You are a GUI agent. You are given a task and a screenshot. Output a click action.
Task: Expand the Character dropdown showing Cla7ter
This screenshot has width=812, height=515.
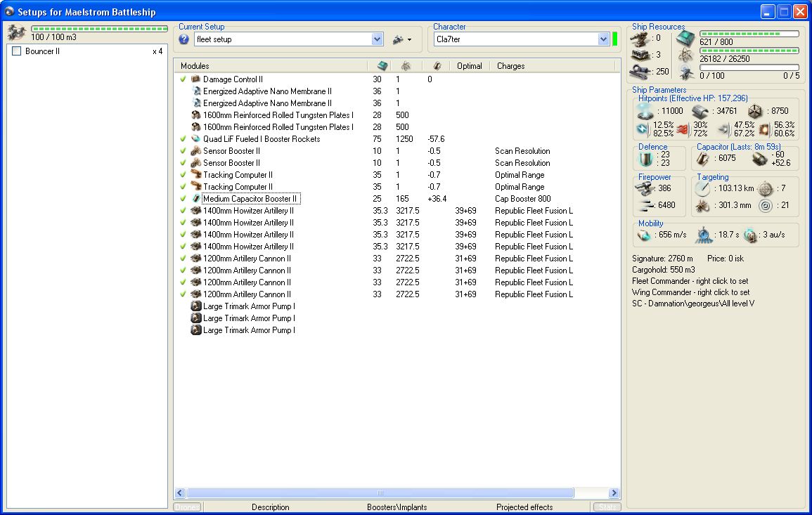(602, 39)
